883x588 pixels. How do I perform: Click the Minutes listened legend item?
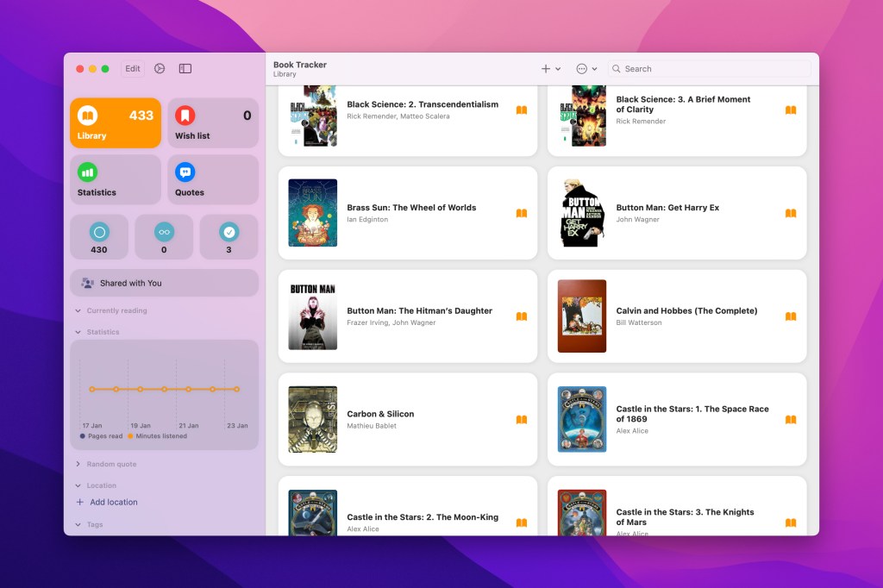pyautogui.click(x=157, y=436)
